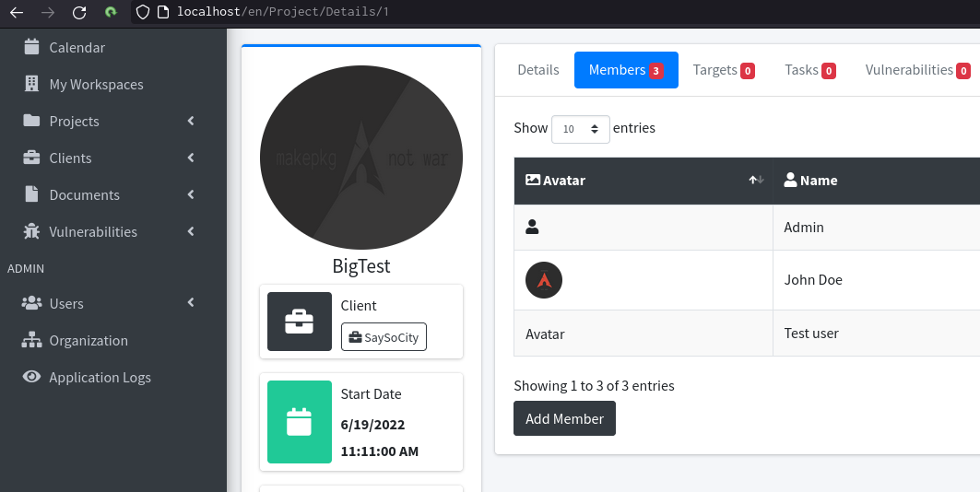The image size is (980, 492).
Task: Go to My Workspaces
Action: coord(96,84)
